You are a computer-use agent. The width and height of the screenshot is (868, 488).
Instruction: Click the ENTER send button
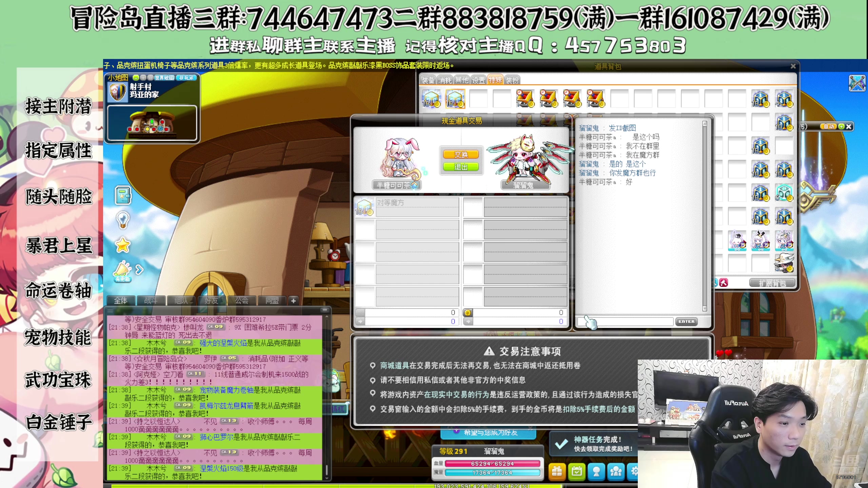point(687,322)
